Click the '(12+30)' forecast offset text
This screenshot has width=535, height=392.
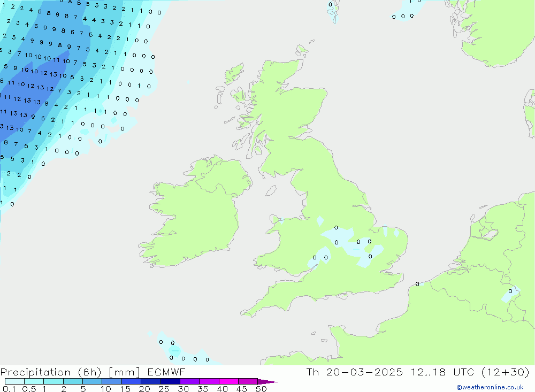(x=506, y=372)
